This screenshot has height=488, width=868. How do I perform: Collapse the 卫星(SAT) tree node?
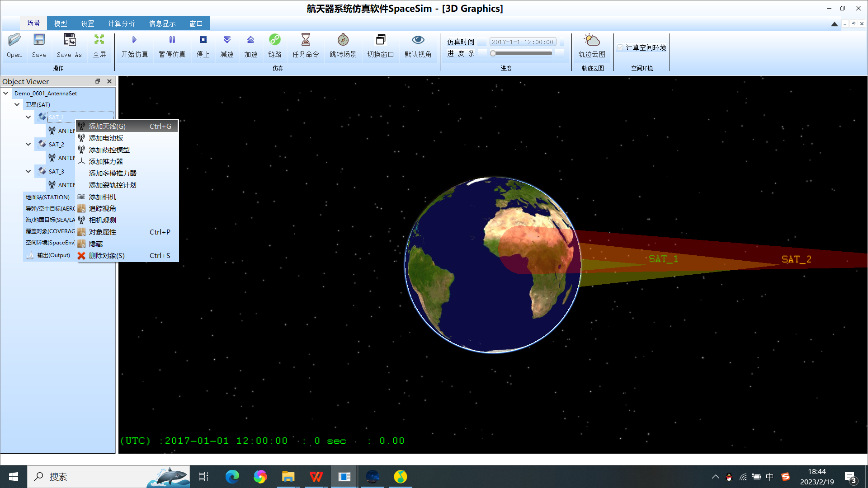point(17,104)
